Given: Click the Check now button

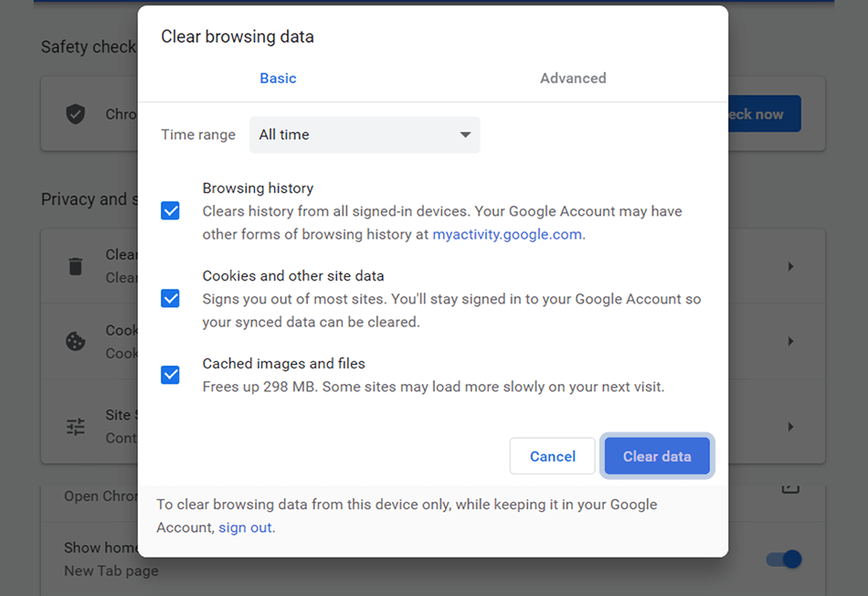Looking at the screenshot, I should [763, 113].
